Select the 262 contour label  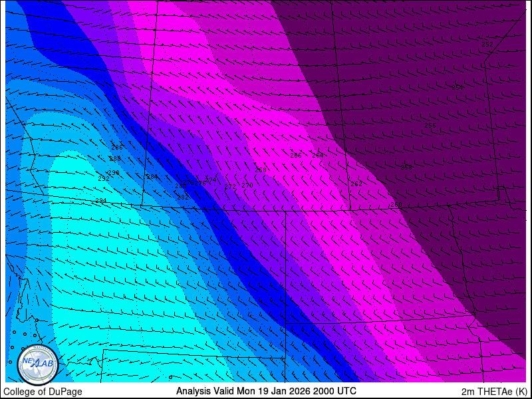point(356,184)
